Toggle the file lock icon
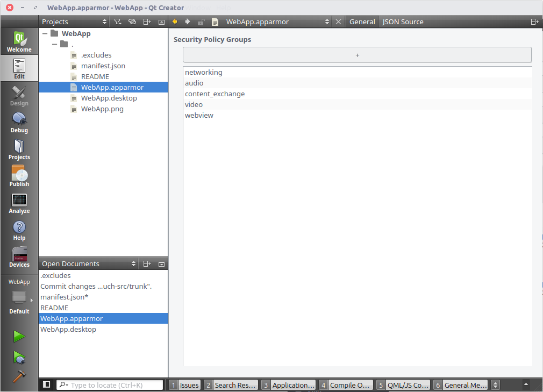This screenshot has height=392, width=543. pos(201,22)
